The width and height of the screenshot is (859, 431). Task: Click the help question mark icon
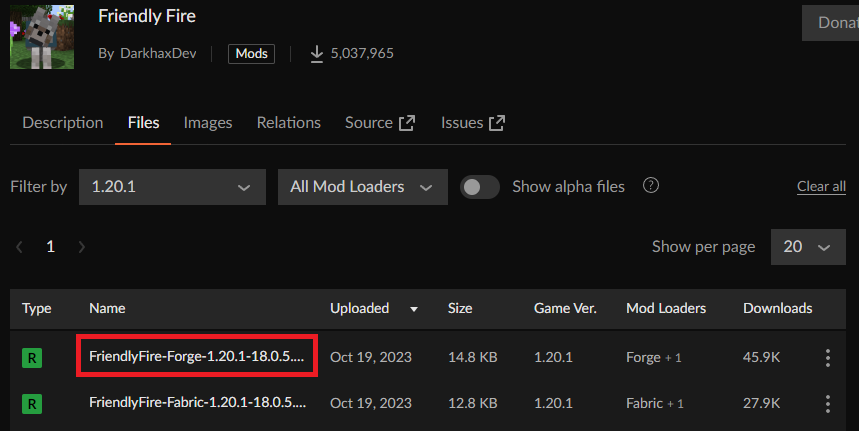click(651, 186)
